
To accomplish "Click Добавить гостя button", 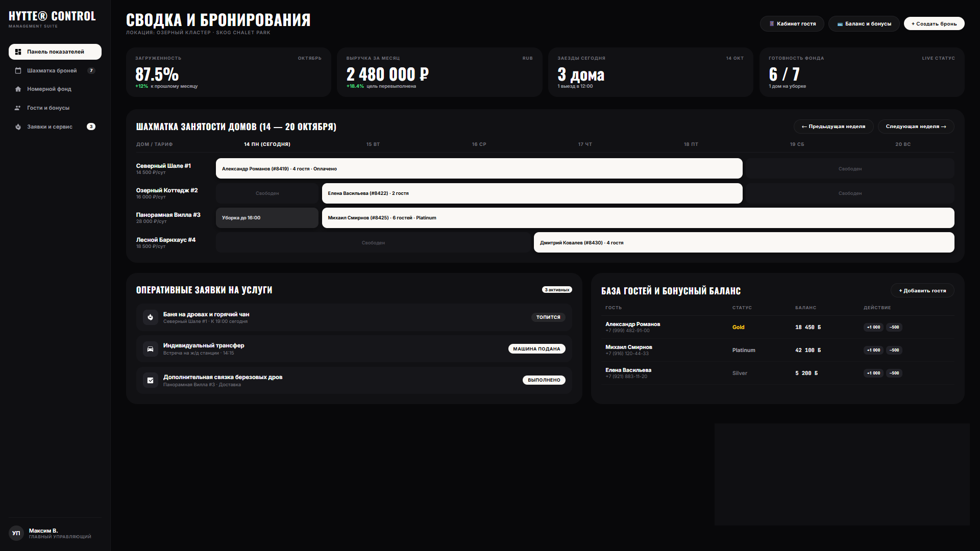I will (922, 291).
